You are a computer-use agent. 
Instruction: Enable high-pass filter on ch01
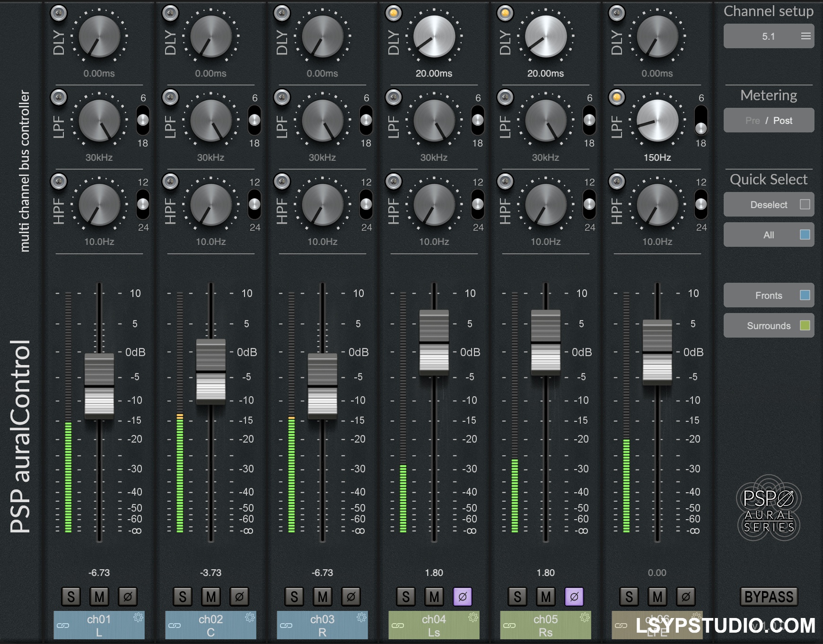pos(59,182)
